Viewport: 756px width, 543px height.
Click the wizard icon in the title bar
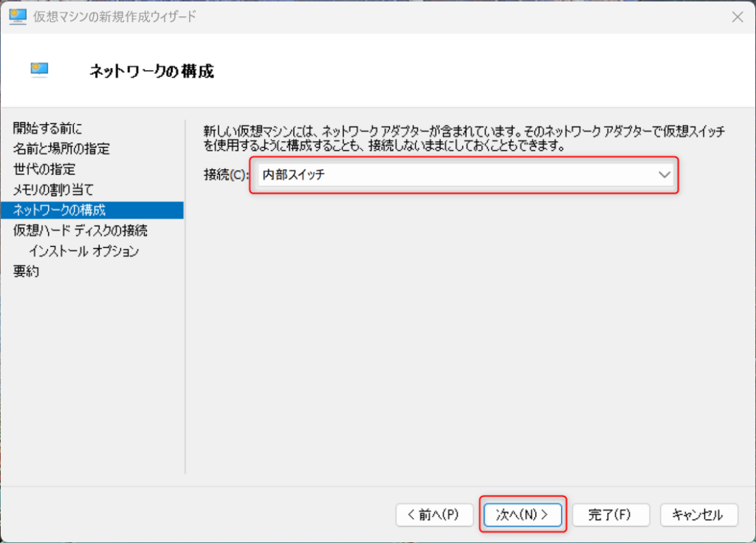[17, 16]
